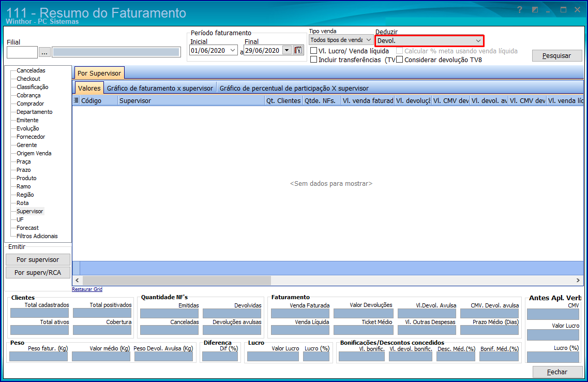Click in the Filial code field

22,52
